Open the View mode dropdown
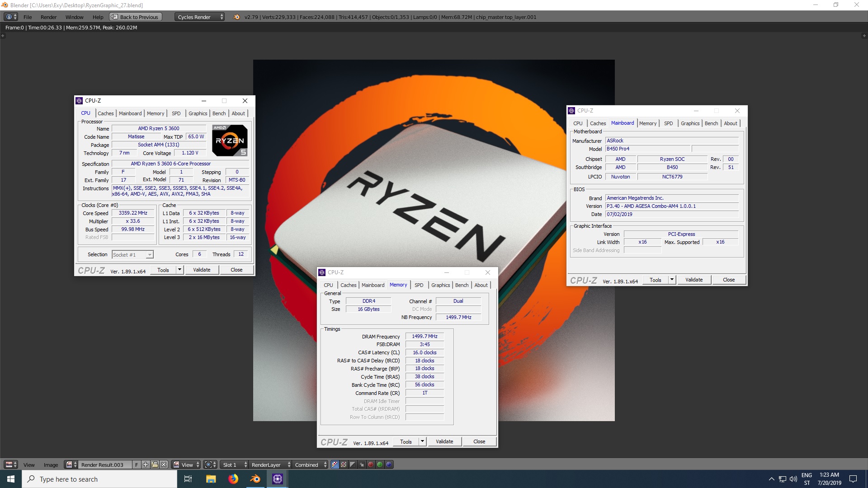The width and height of the screenshot is (868, 488). pos(186,465)
